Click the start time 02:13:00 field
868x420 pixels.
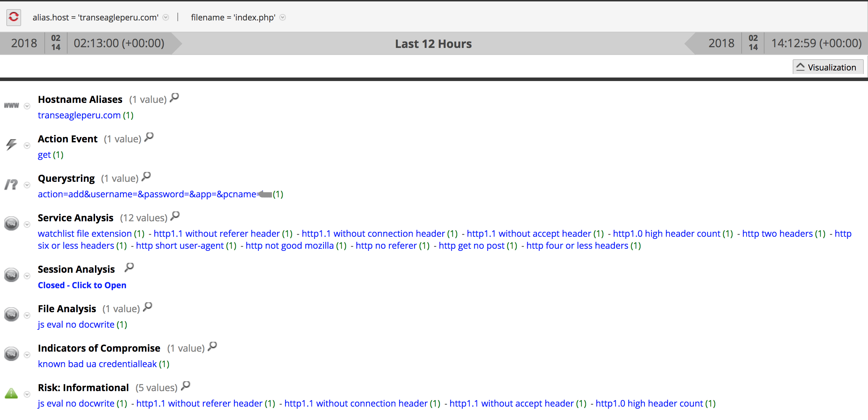[x=119, y=43]
